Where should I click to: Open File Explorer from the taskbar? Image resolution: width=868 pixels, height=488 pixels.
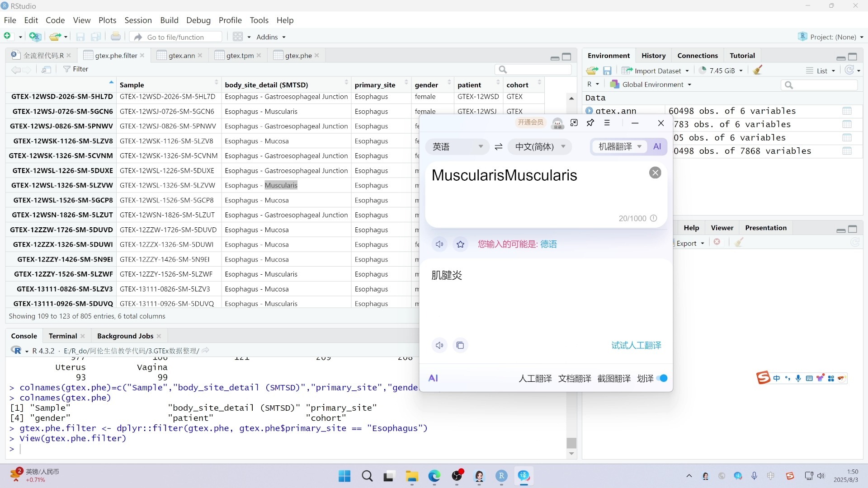[x=411, y=476]
